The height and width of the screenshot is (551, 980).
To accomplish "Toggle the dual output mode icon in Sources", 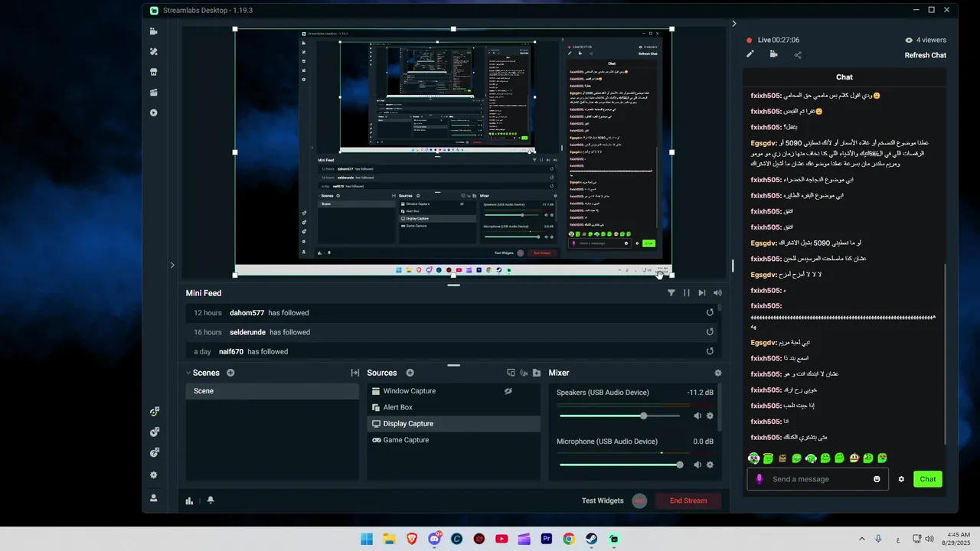I will (x=511, y=373).
